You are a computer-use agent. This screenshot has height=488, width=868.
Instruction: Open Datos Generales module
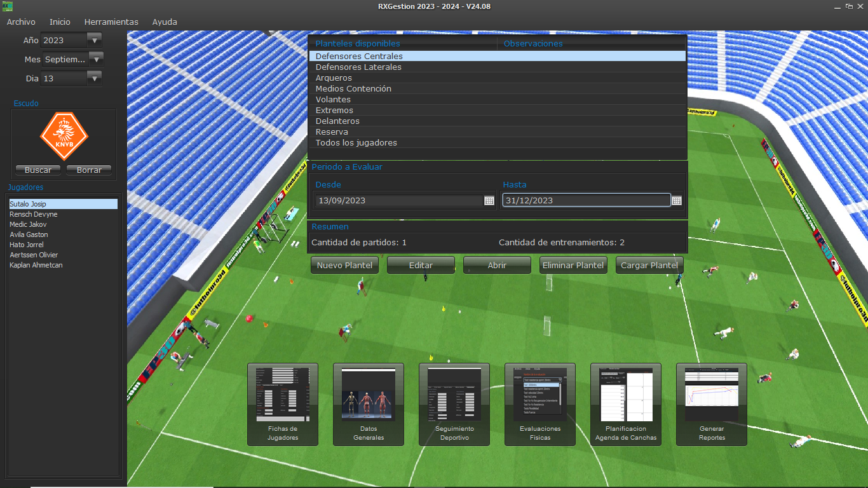click(369, 404)
